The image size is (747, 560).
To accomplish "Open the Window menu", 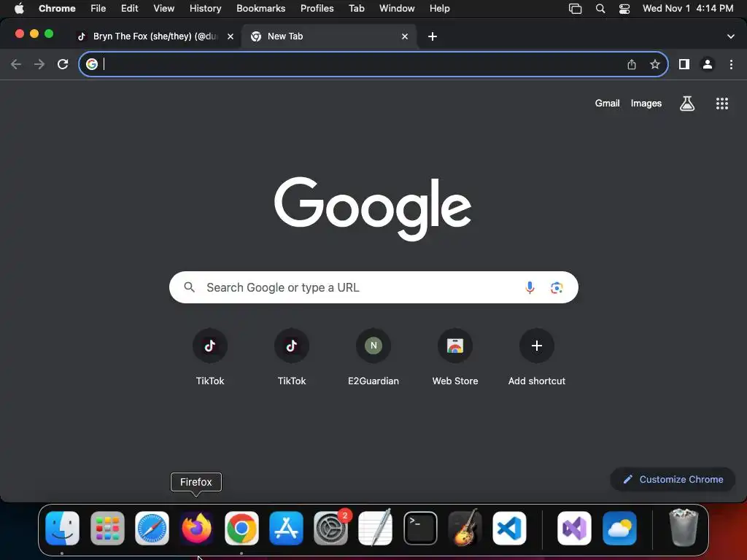I will (x=397, y=9).
